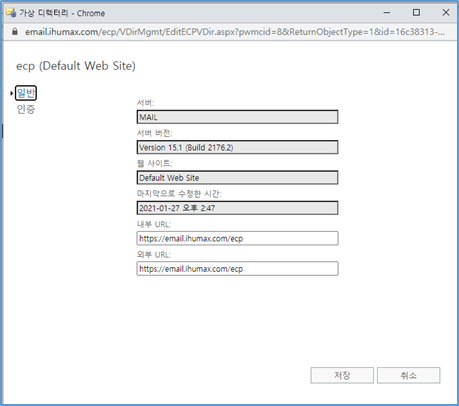The image size is (459, 406).
Task: Click the 내부 URL input field
Action: (237, 238)
